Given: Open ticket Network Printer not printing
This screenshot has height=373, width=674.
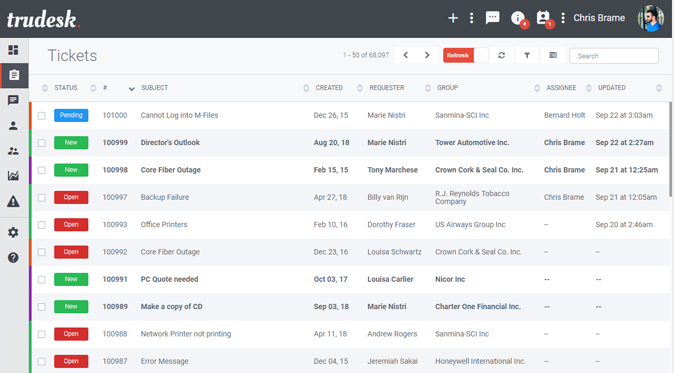Looking at the screenshot, I should click(x=186, y=334).
